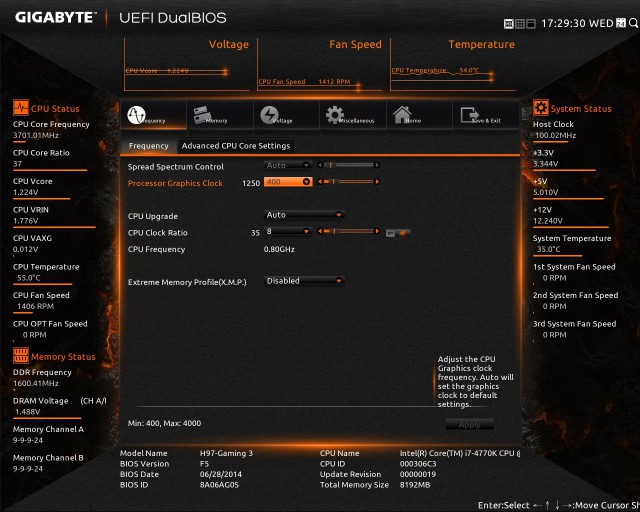
Task: Select the CPU Clock Ratio label
Action: (158, 233)
